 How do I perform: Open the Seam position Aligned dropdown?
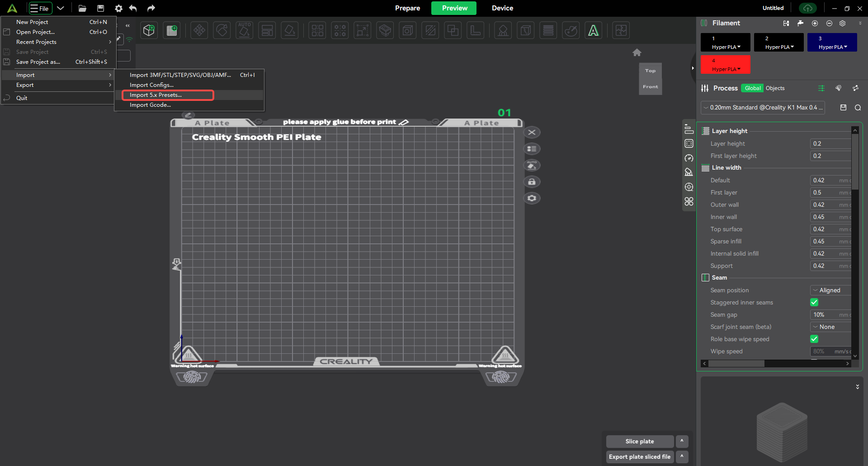pos(831,290)
